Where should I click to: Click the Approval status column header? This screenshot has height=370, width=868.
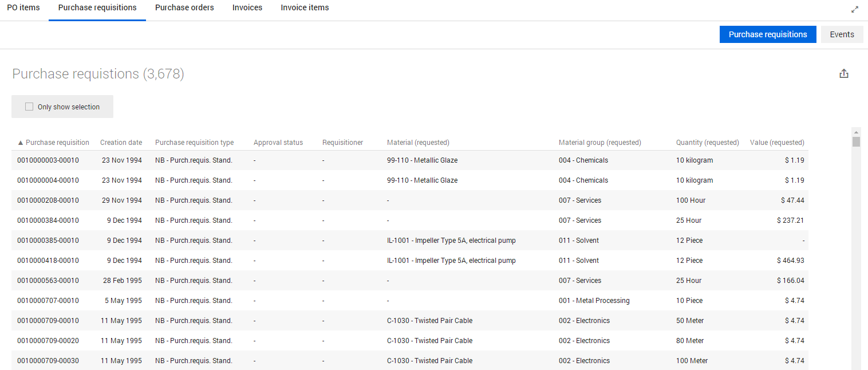pyautogui.click(x=278, y=143)
